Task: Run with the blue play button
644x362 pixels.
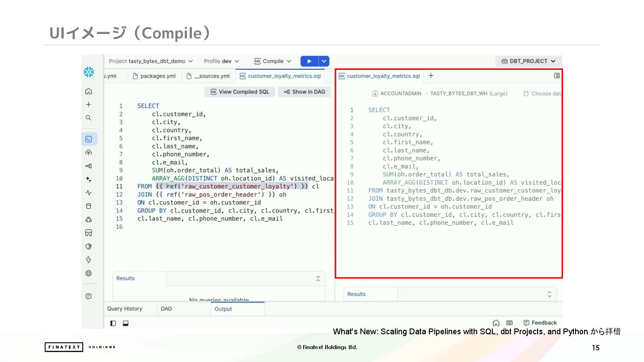Action: pyautogui.click(x=309, y=61)
